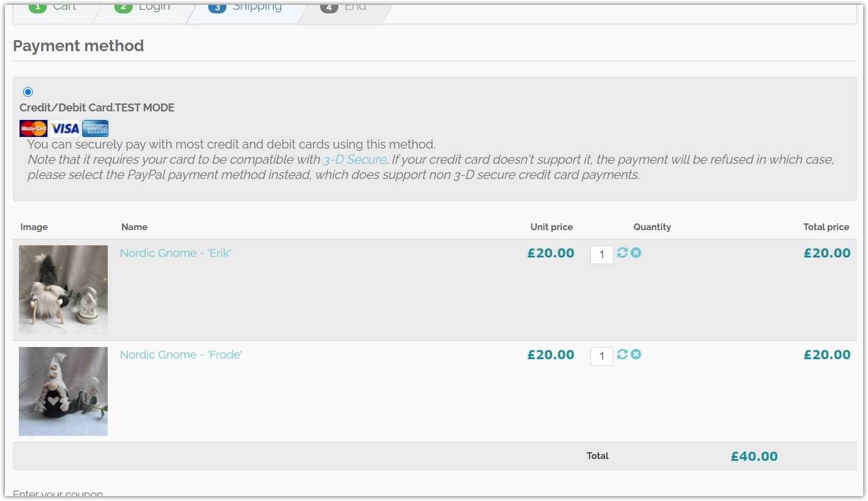Click the VISA card logo
Screen dimensions: 868x501
point(65,128)
